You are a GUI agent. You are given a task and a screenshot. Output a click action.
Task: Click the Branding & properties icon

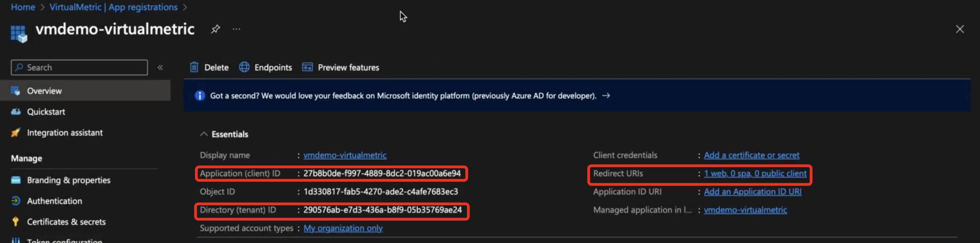(16, 180)
